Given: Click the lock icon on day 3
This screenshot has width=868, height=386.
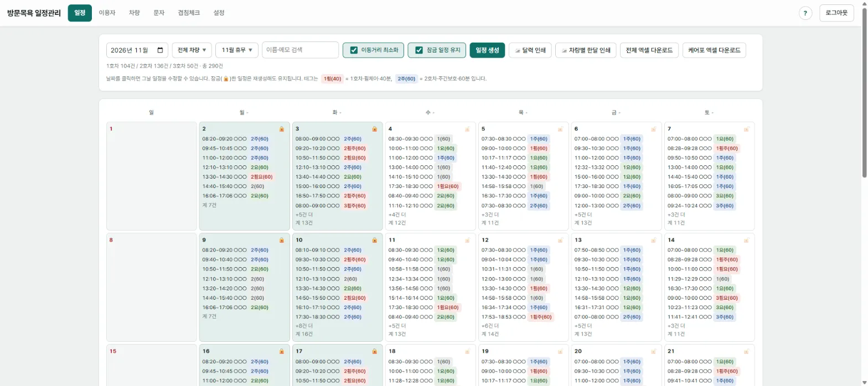Looking at the screenshot, I should point(374,129).
